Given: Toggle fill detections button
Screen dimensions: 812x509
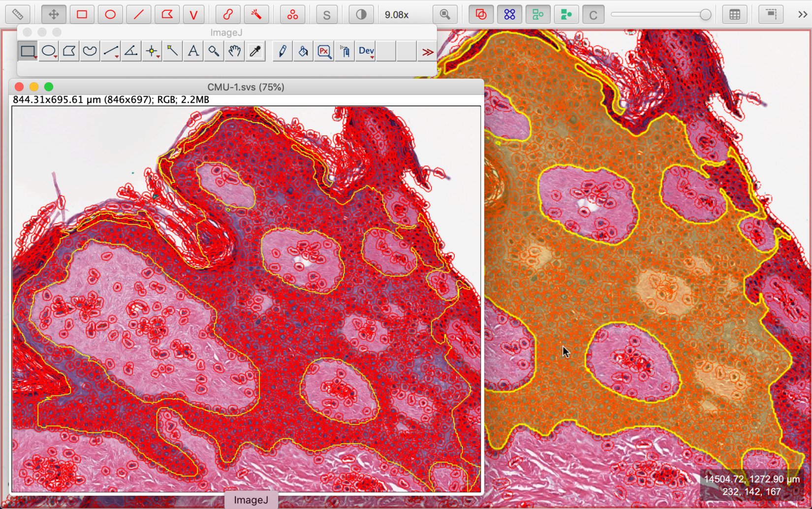Looking at the screenshot, I should pyautogui.click(x=566, y=14).
